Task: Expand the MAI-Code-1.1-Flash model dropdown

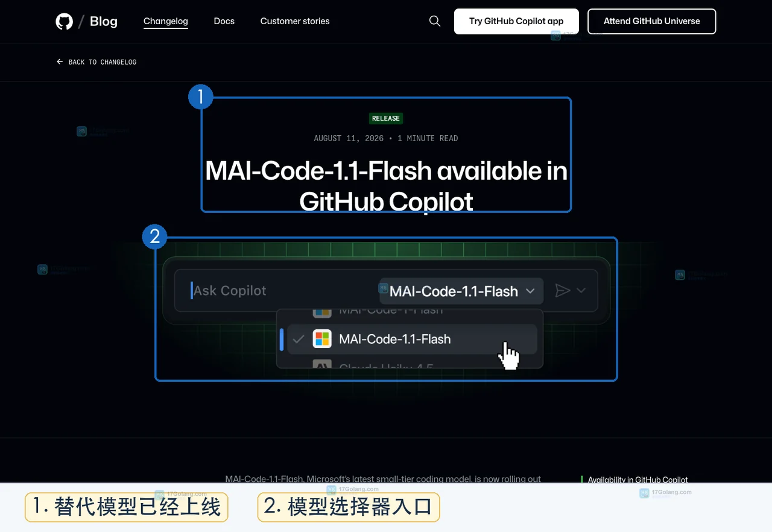Action: click(x=461, y=291)
